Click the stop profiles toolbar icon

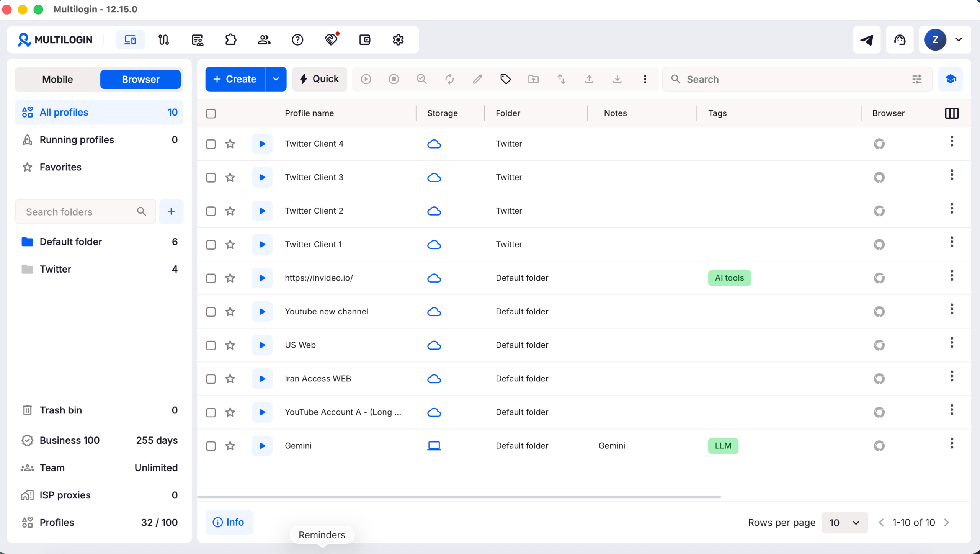pos(394,79)
